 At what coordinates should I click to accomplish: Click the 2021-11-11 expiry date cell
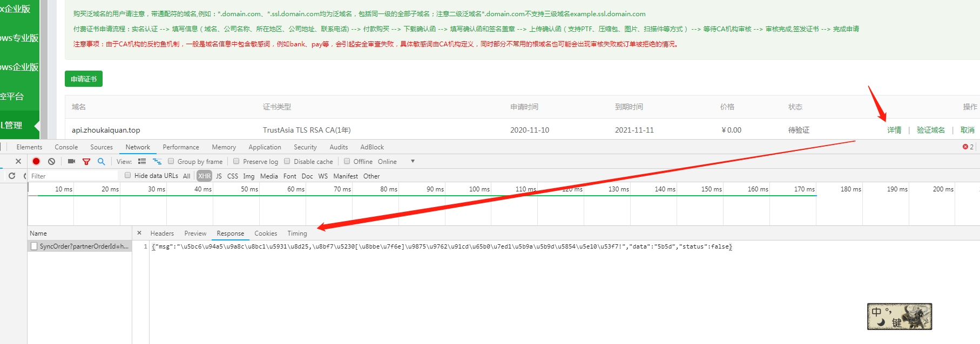click(634, 130)
